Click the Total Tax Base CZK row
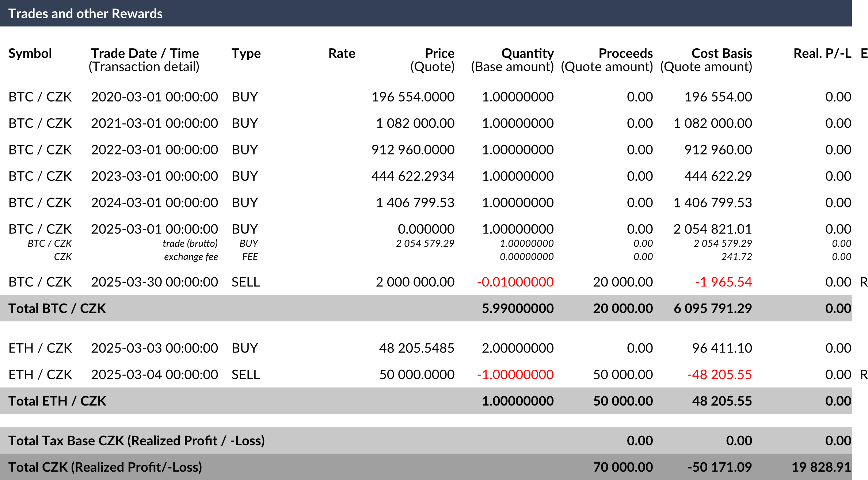Screen dimensions: 868x480 click(426, 441)
